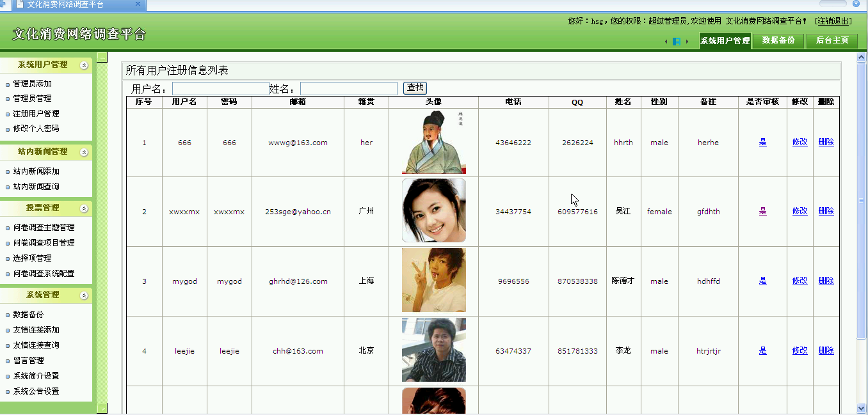Click the blue panel icon between arrows
The width and height of the screenshot is (868, 415).
[677, 42]
